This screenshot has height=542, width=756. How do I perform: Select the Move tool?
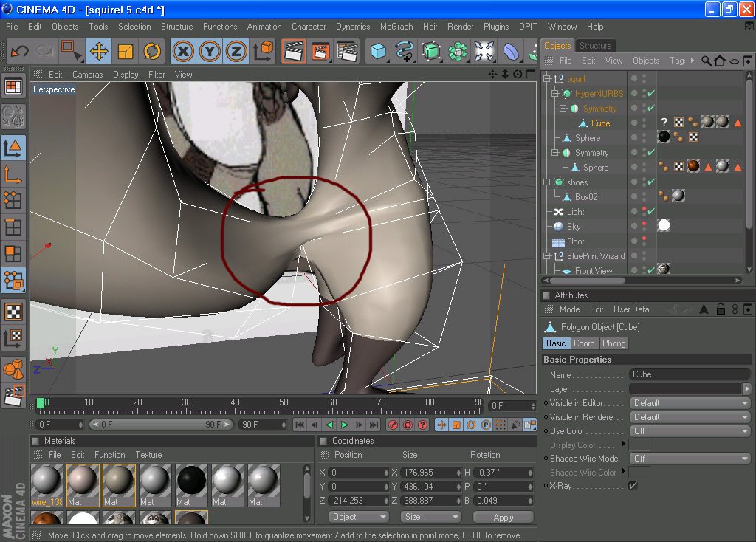[x=99, y=51]
